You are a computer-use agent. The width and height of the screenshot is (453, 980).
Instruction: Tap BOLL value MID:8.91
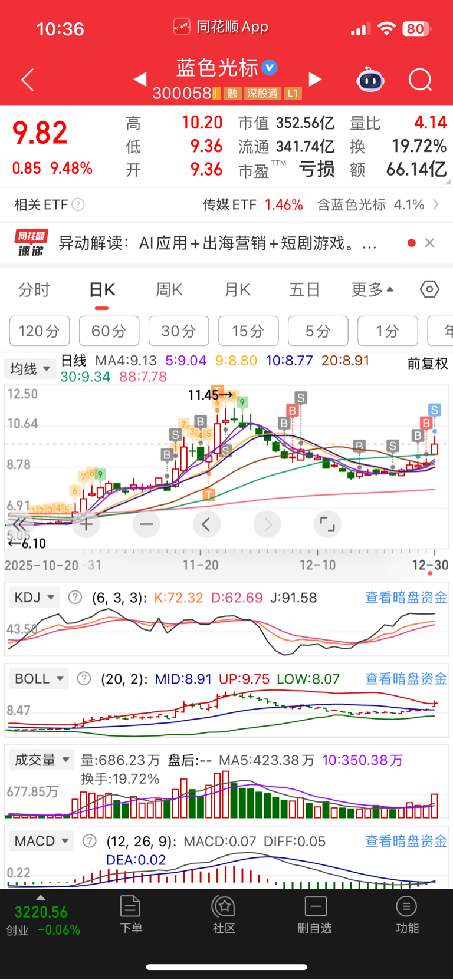[183, 679]
